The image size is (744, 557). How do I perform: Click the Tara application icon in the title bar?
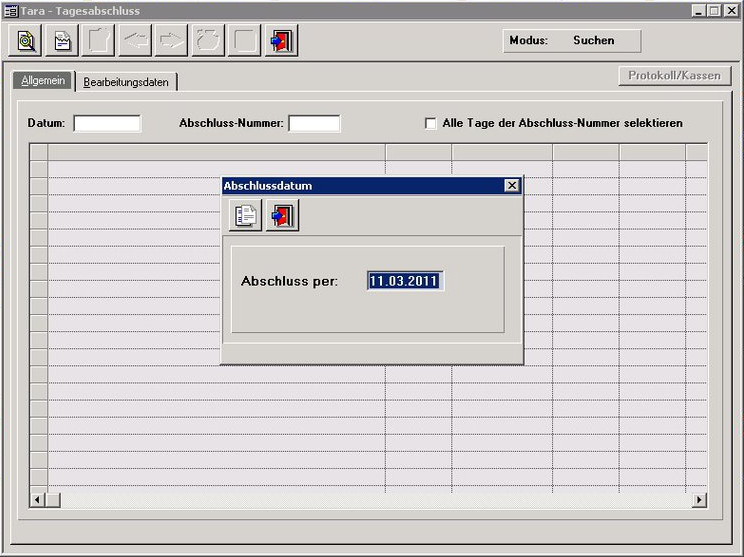[x=10, y=10]
